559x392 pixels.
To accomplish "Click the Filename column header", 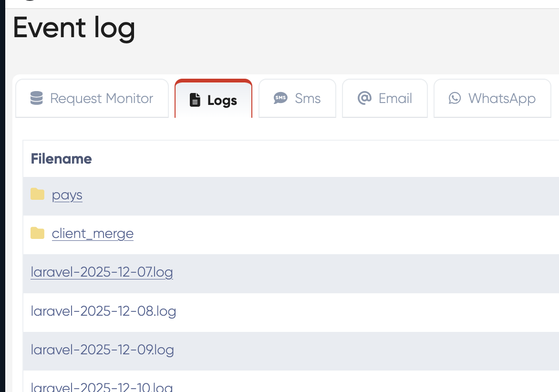I will coord(61,159).
